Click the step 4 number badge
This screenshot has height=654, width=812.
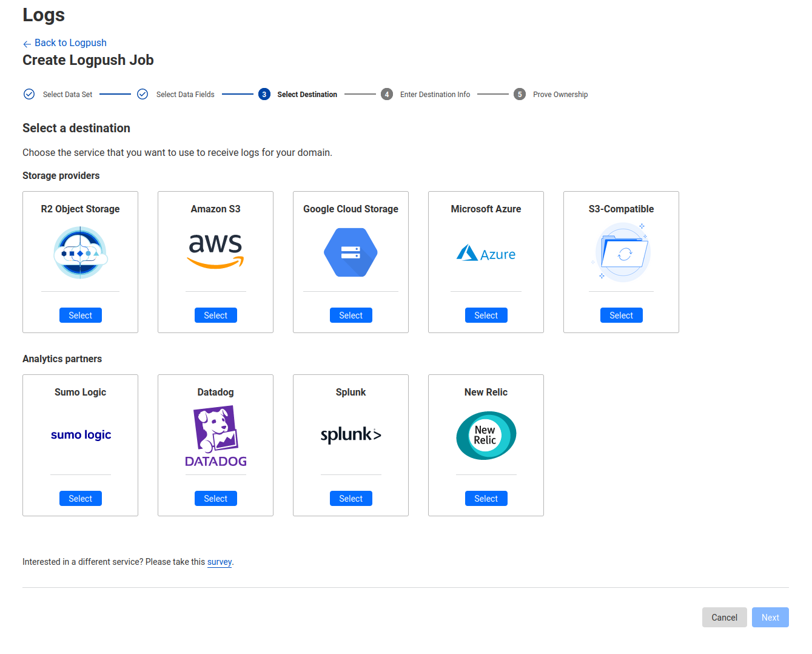point(387,94)
